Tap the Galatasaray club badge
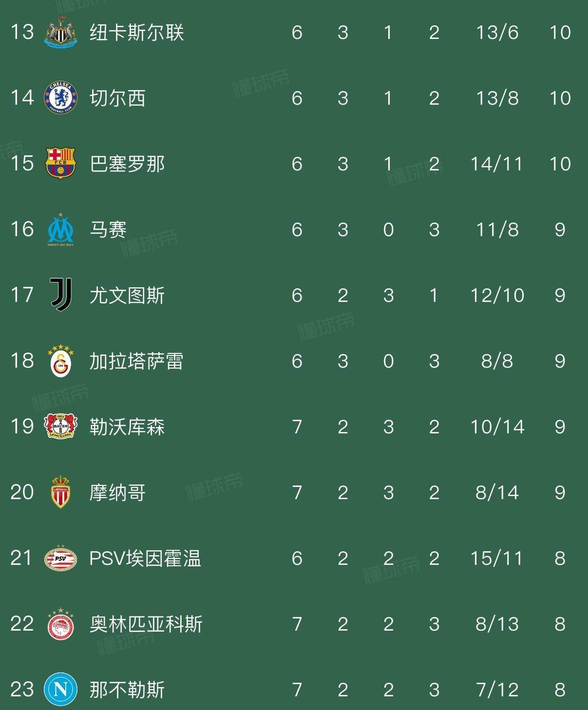The image size is (588, 710). 61,361
